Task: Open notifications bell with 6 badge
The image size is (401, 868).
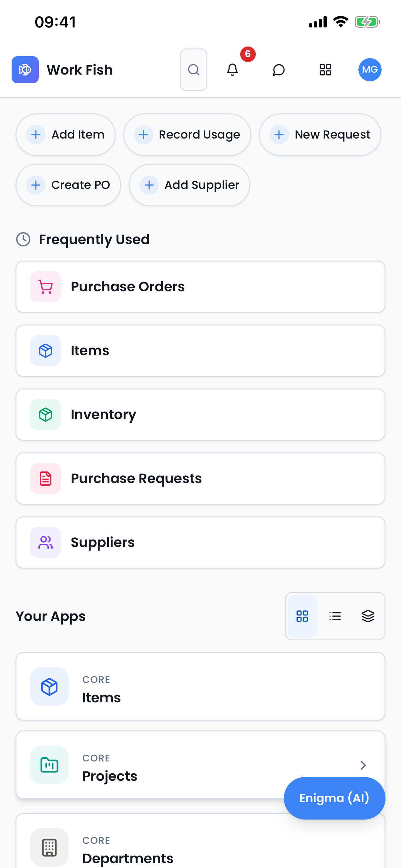Action: tap(232, 70)
